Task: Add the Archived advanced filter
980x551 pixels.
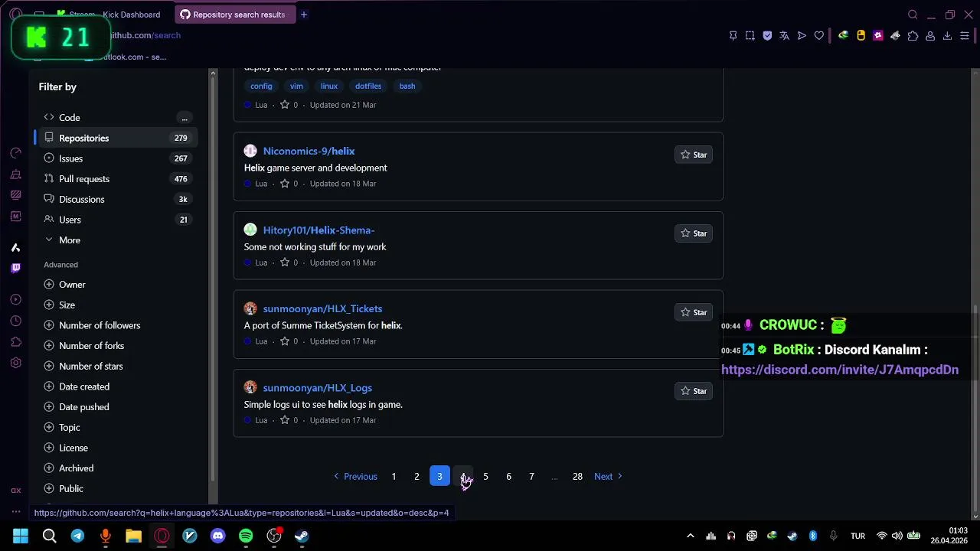Action: point(69,468)
